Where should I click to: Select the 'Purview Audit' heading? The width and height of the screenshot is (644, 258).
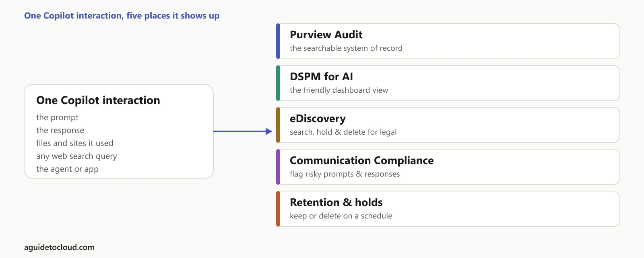[x=326, y=35]
